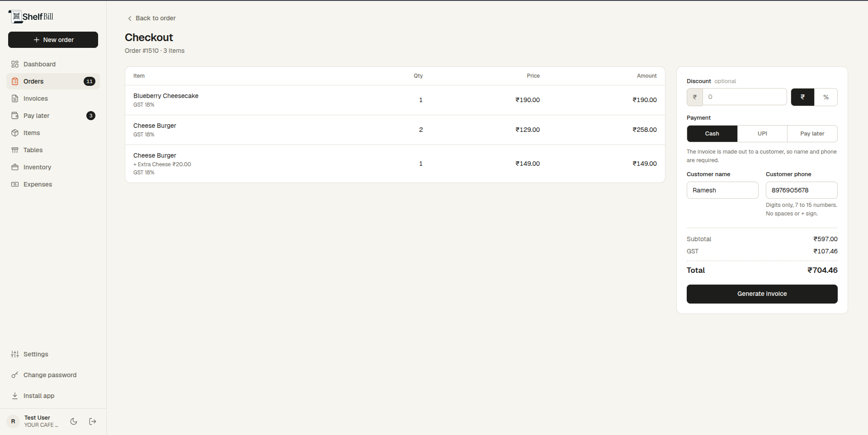868x435 pixels.
Task: Click the New order button
Action: (53, 40)
